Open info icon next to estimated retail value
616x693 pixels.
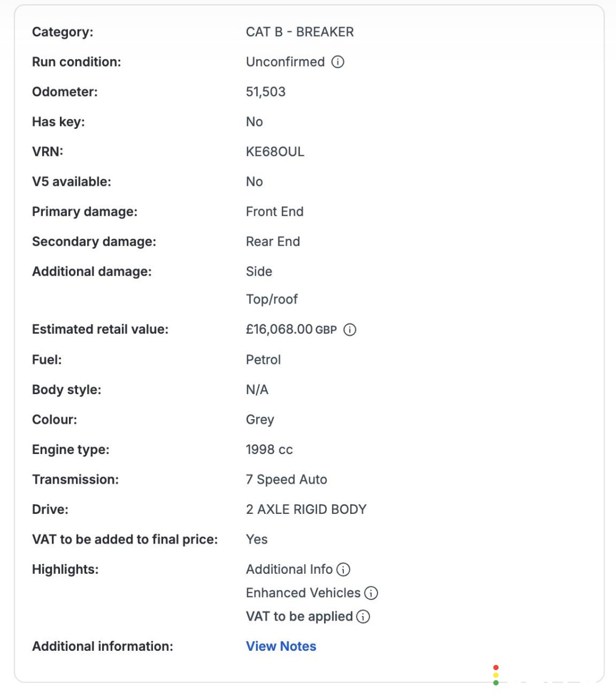(350, 330)
